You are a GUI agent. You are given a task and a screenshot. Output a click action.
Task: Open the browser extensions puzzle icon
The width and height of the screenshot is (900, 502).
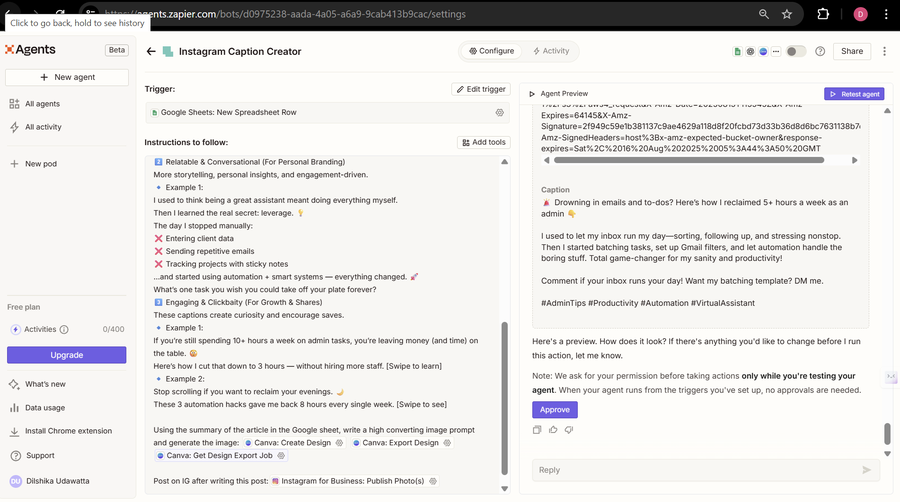pos(823,14)
